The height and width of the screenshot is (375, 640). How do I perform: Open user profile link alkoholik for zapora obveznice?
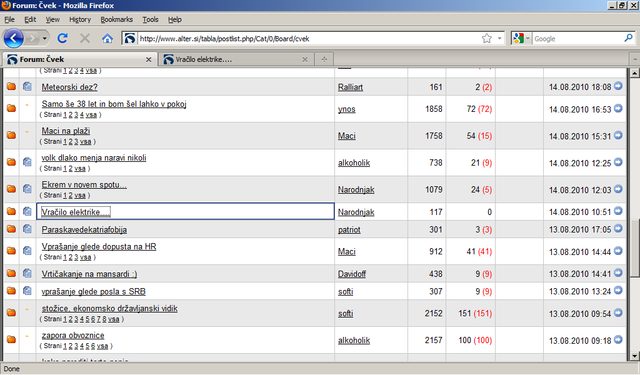click(354, 340)
